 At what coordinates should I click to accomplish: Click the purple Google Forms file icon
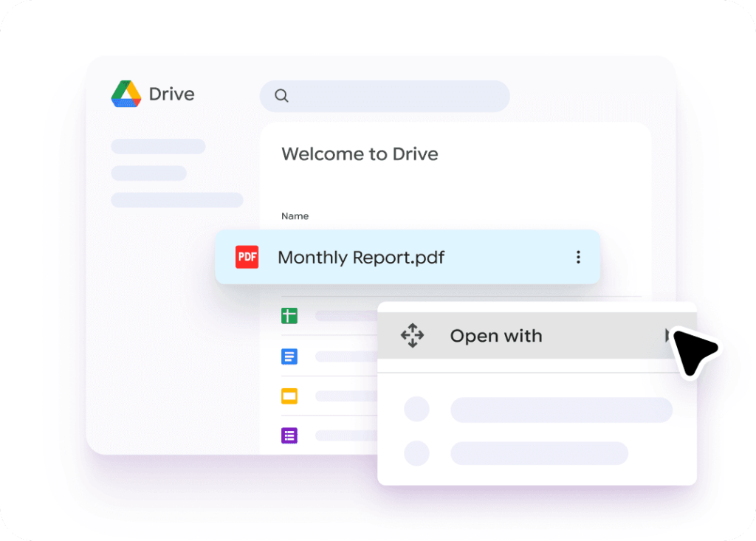coord(291,435)
